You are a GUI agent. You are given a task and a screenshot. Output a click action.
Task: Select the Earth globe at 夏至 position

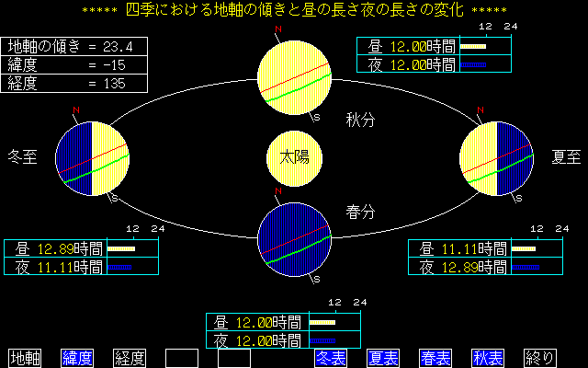496,157
